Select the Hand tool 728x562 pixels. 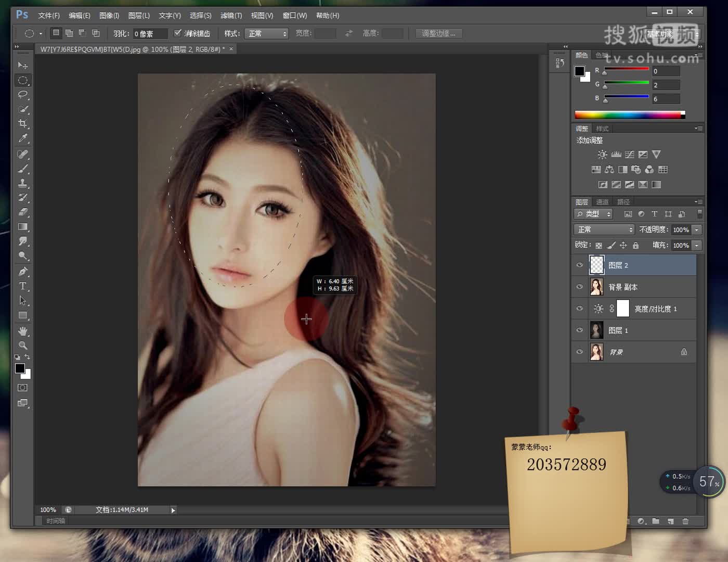(x=23, y=331)
